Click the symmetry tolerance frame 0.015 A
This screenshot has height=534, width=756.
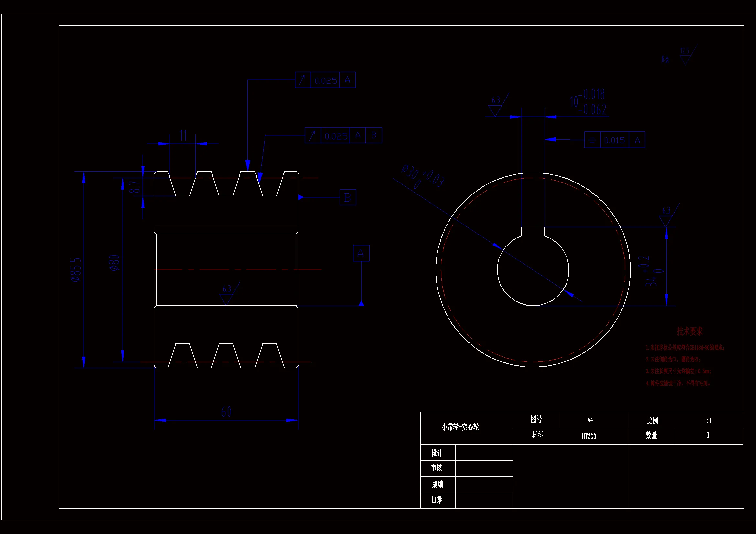tap(614, 140)
